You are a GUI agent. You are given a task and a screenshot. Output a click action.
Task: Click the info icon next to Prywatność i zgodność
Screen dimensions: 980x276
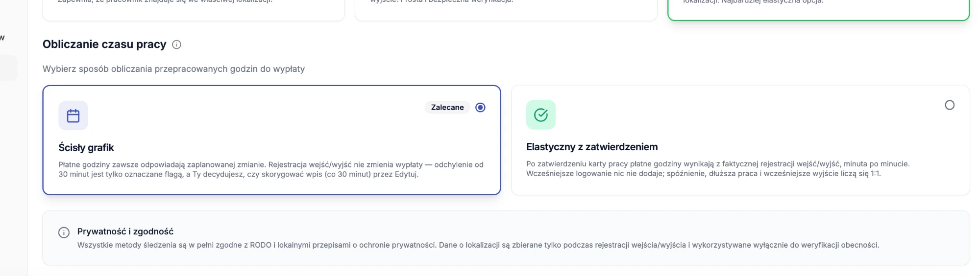pyautogui.click(x=64, y=232)
